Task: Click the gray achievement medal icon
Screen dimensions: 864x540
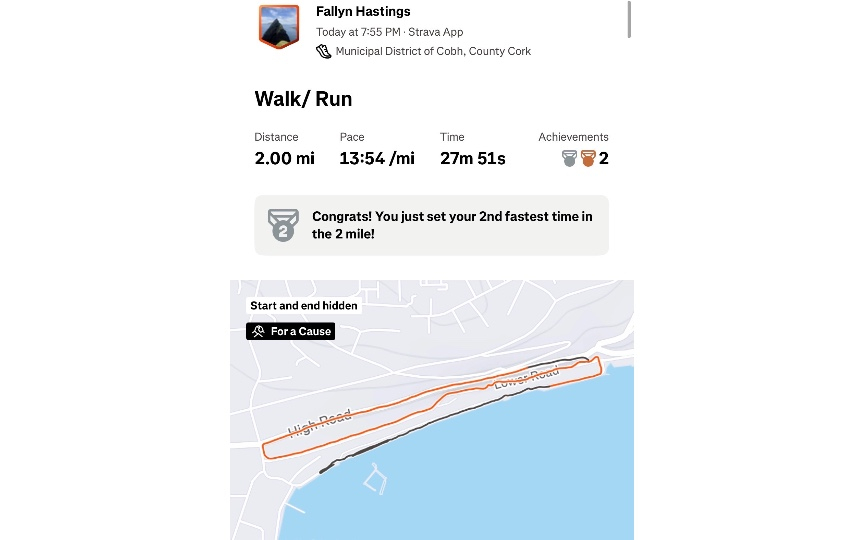Action: (570, 158)
